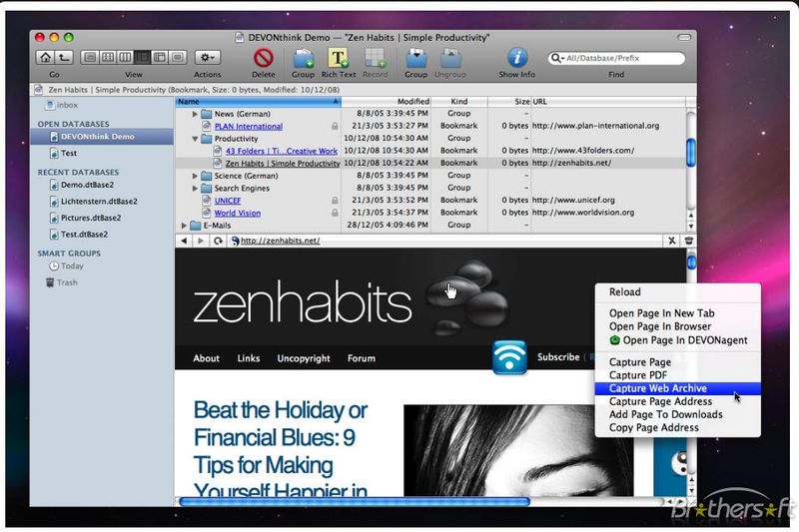The image size is (799, 532).
Task: Click lock icon on UNICEF row
Action: 335,200
